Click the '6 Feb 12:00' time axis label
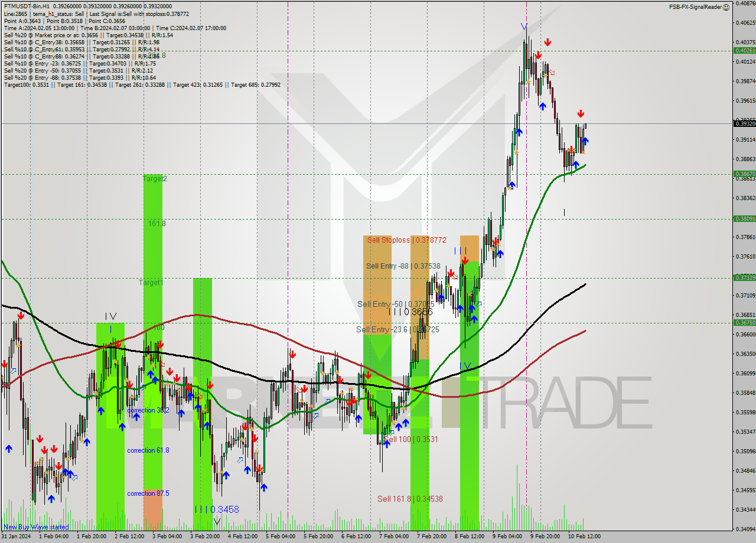Screen dimensions: 756x543 (x=357, y=537)
